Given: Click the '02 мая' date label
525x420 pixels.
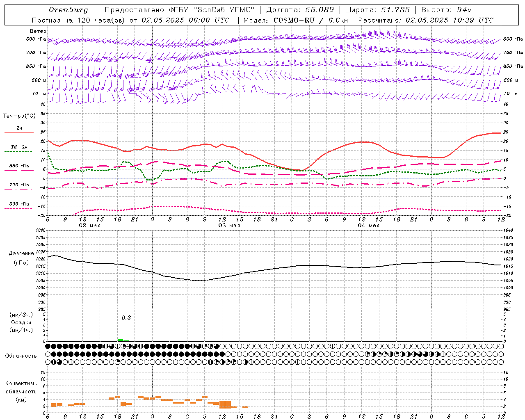Looking at the screenshot, I should [90, 226].
